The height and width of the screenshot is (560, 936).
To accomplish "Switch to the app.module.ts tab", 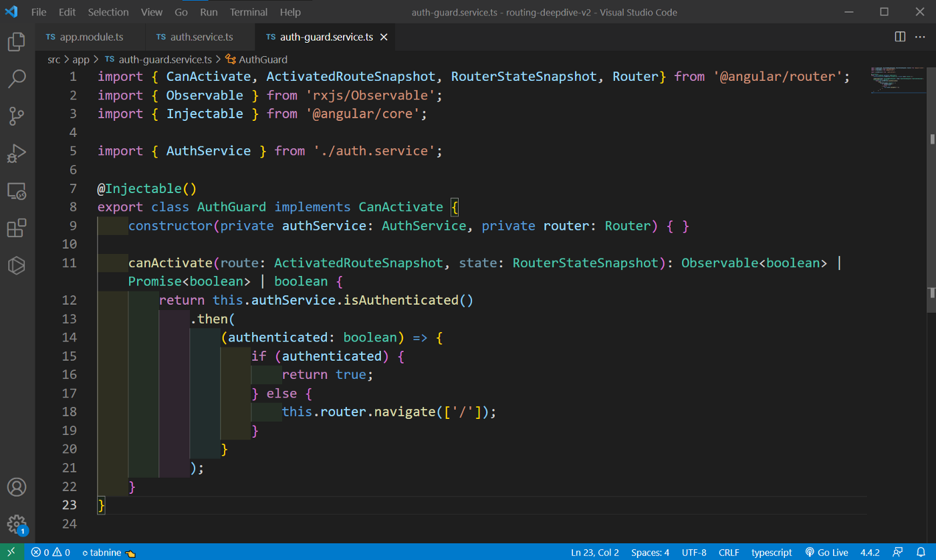I will point(90,37).
